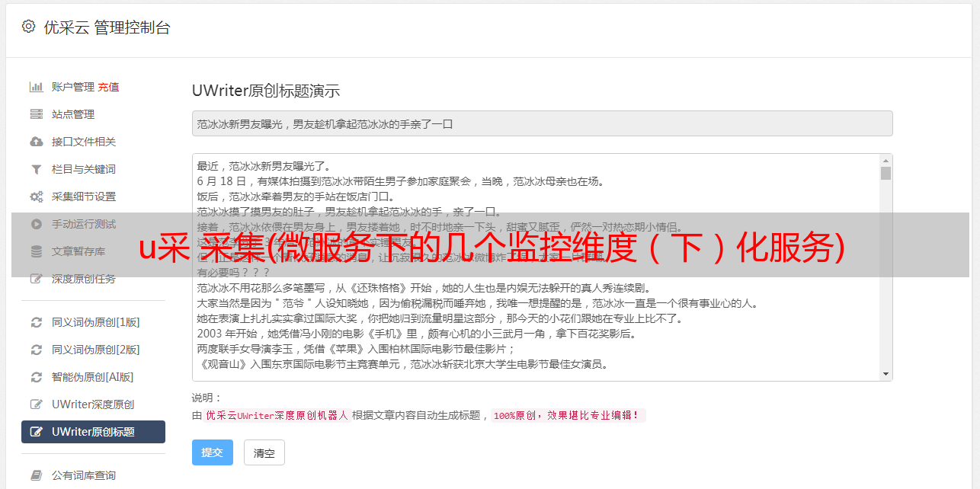The height and width of the screenshot is (489, 980).
Task: Click the generated title field
Action: 542,123
